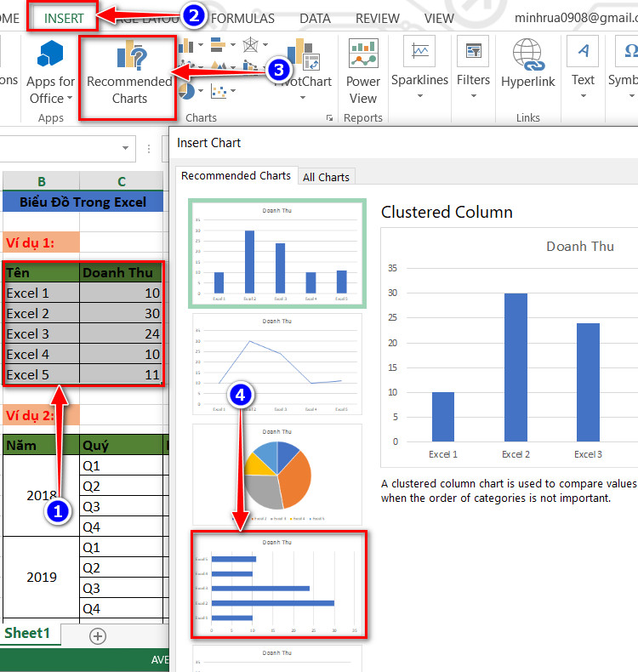Select the Radar chart icon in ribbon

coord(250,44)
